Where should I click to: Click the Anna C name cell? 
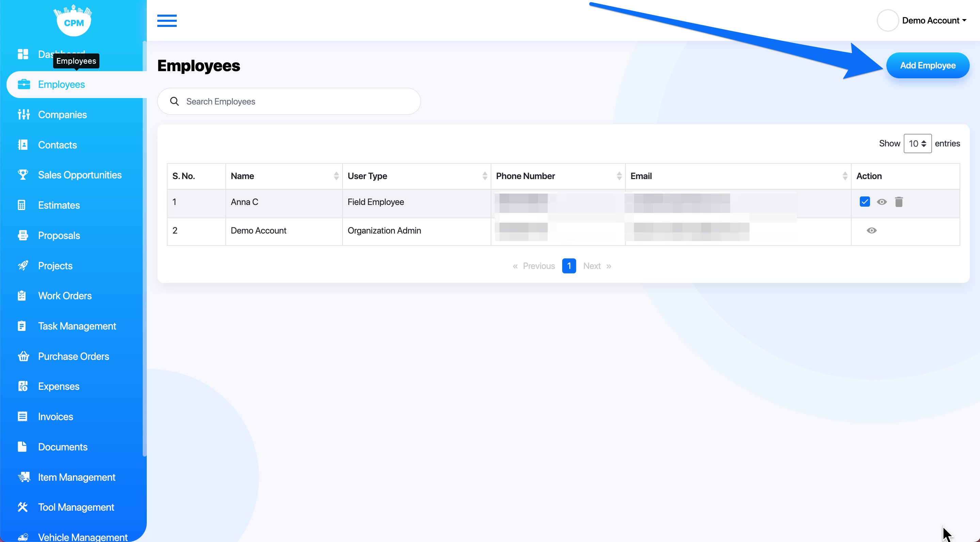click(284, 204)
